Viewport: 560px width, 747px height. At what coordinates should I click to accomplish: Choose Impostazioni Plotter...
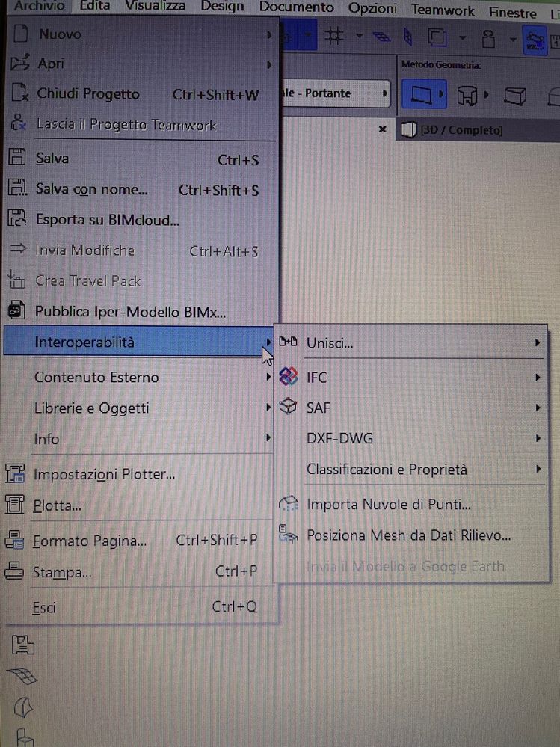(139, 475)
